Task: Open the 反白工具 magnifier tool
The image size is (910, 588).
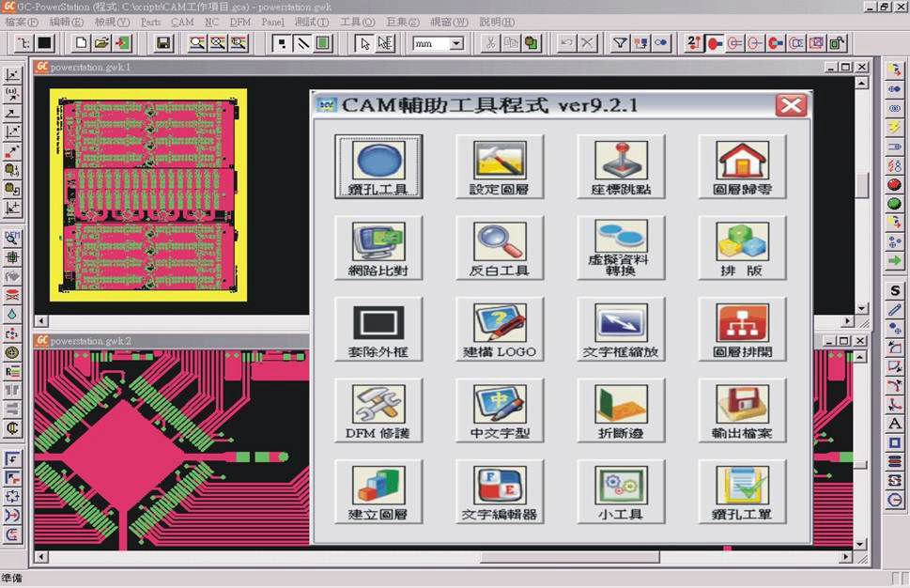Action: 500,247
